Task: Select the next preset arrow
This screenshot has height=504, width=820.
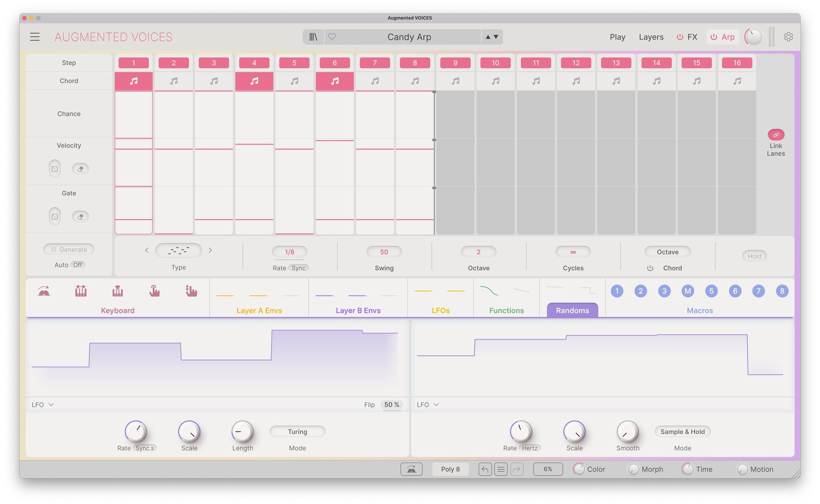Action: coord(496,37)
